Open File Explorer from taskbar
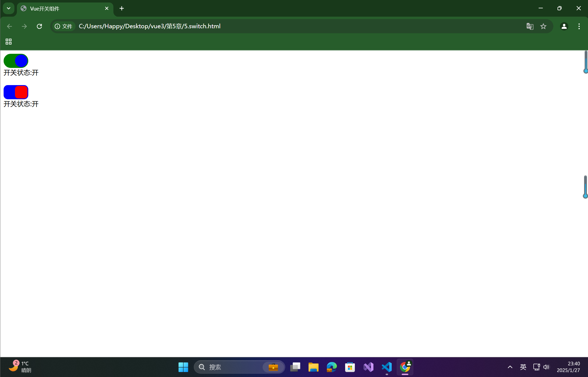 coord(313,367)
